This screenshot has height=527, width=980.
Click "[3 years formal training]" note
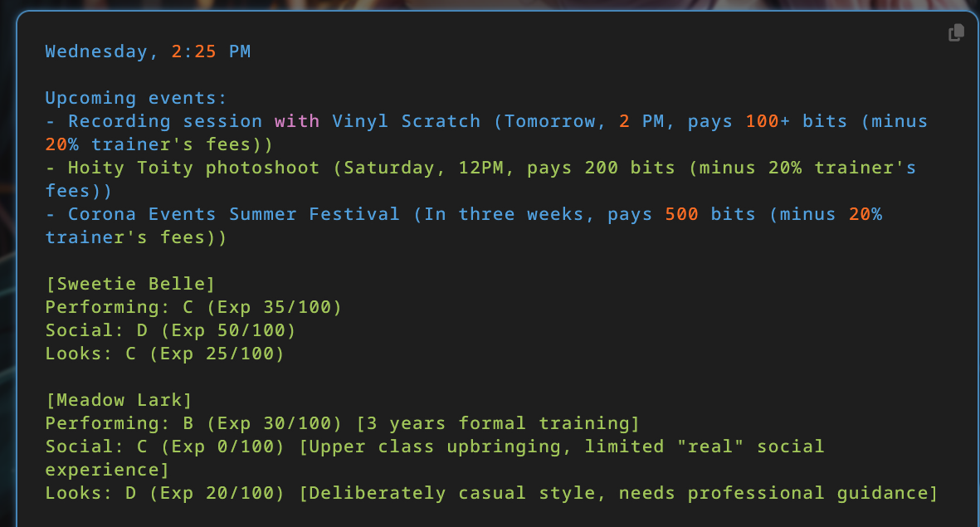(498, 423)
